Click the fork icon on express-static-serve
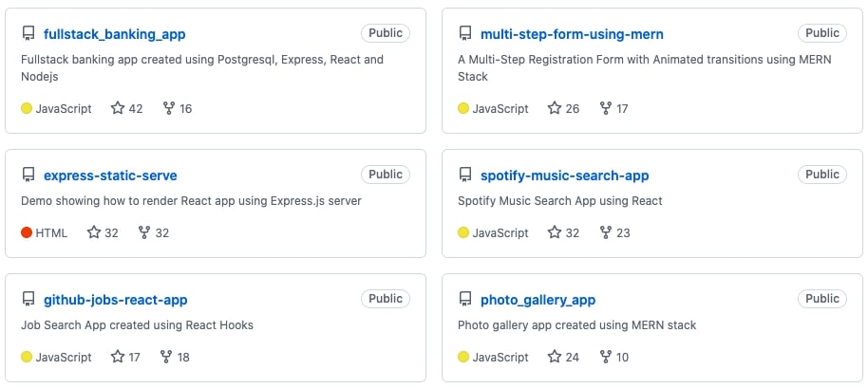 click(x=144, y=232)
